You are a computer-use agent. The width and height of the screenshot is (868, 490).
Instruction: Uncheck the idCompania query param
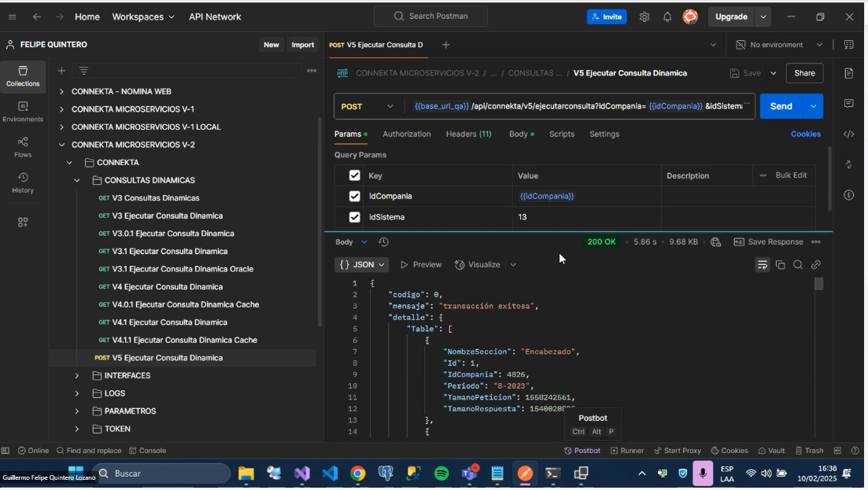pos(354,196)
